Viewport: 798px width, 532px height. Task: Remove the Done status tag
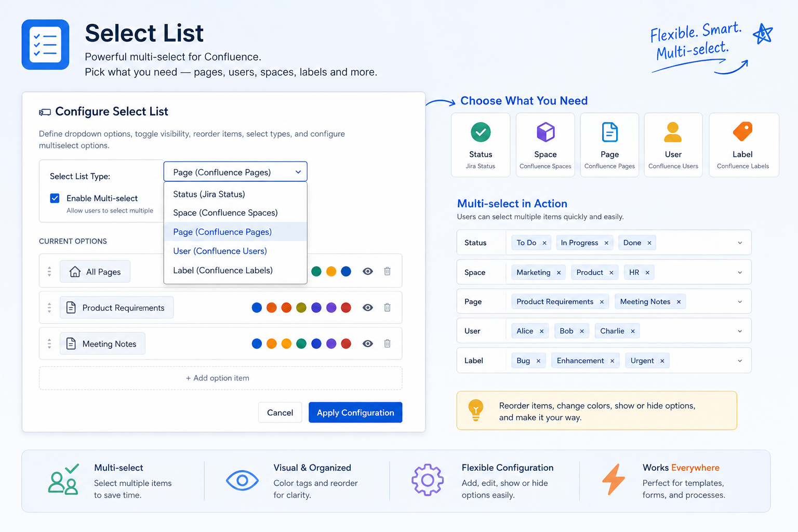point(649,243)
